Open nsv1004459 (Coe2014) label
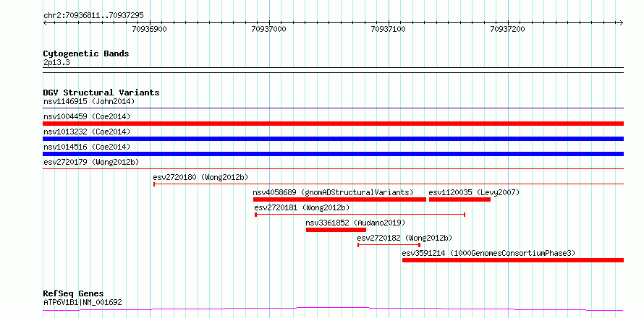 click(x=87, y=116)
